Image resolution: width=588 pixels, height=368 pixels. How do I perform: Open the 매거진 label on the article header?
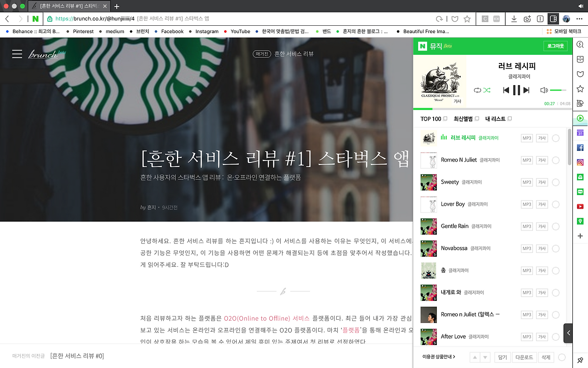262,53
